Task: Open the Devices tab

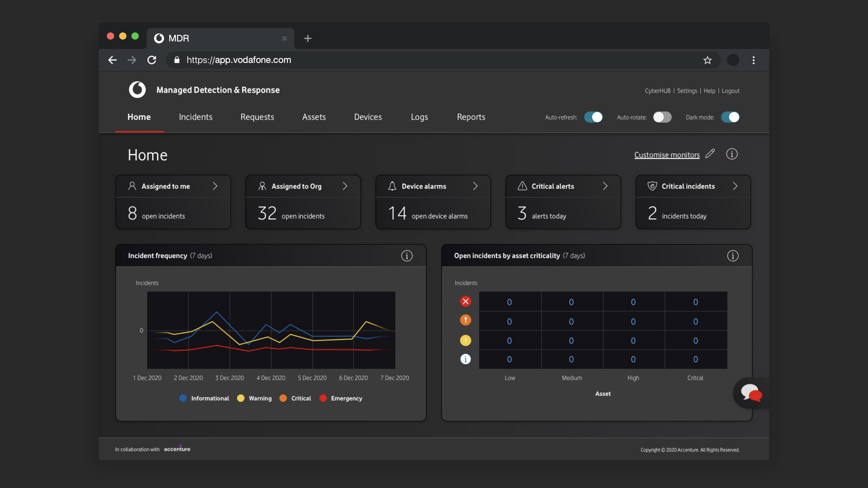Action: [368, 117]
